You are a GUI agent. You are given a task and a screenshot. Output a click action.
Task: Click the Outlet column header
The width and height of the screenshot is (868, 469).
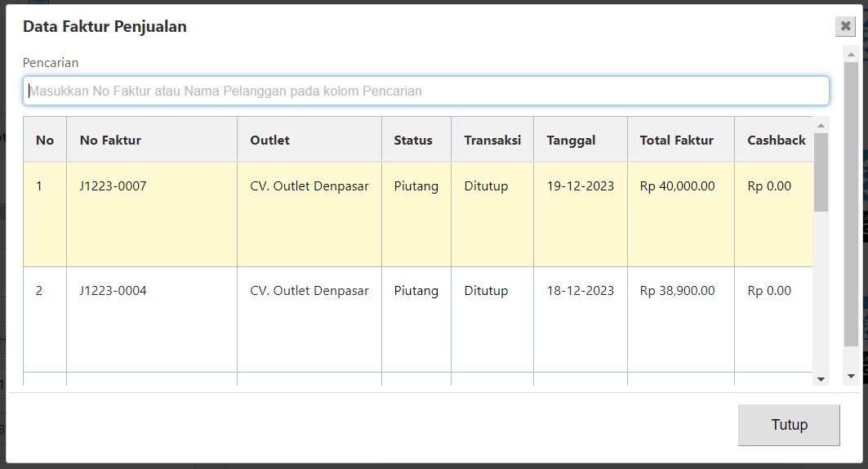click(x=269, y=141)
